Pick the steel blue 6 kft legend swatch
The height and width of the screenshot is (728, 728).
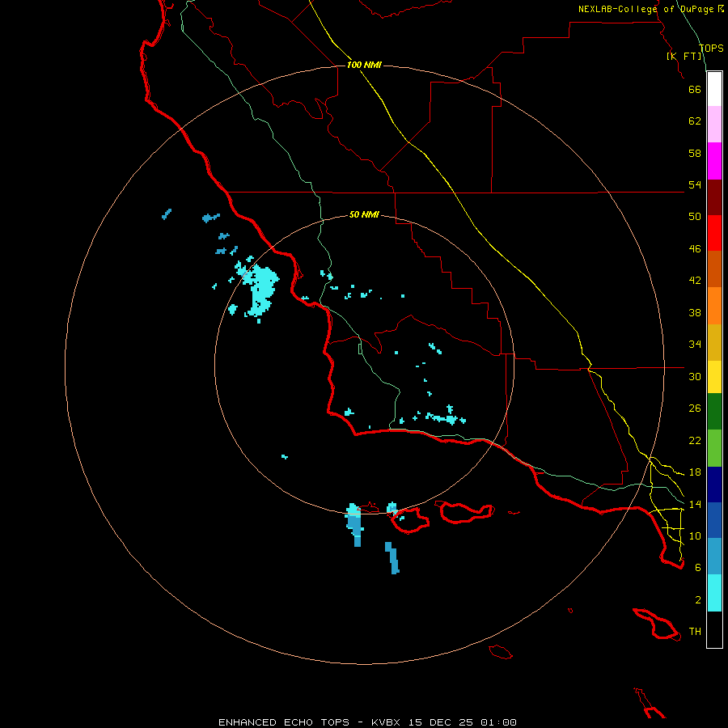coord(714,556)
